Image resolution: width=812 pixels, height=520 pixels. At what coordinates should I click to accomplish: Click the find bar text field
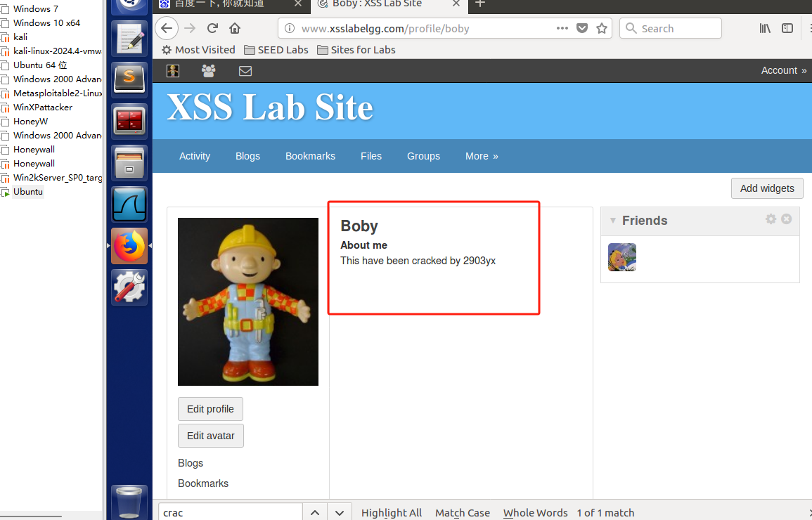click(x=230, y=512)
